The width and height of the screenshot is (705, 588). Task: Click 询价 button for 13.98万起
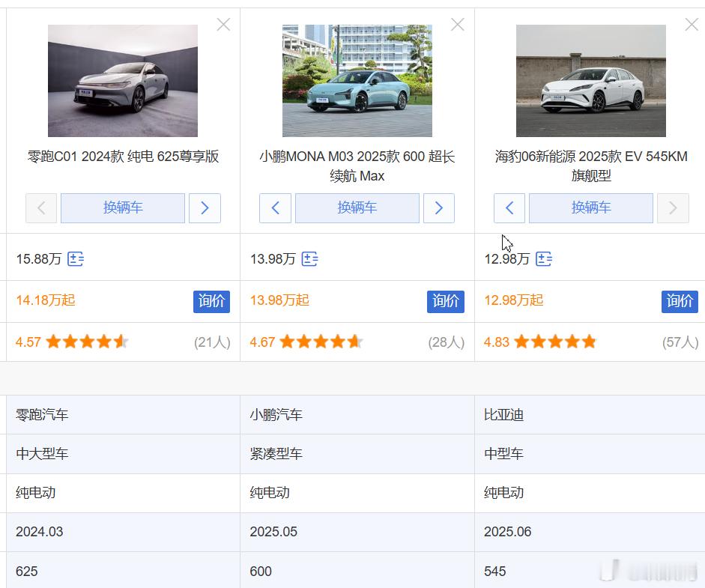pos(446,301)
